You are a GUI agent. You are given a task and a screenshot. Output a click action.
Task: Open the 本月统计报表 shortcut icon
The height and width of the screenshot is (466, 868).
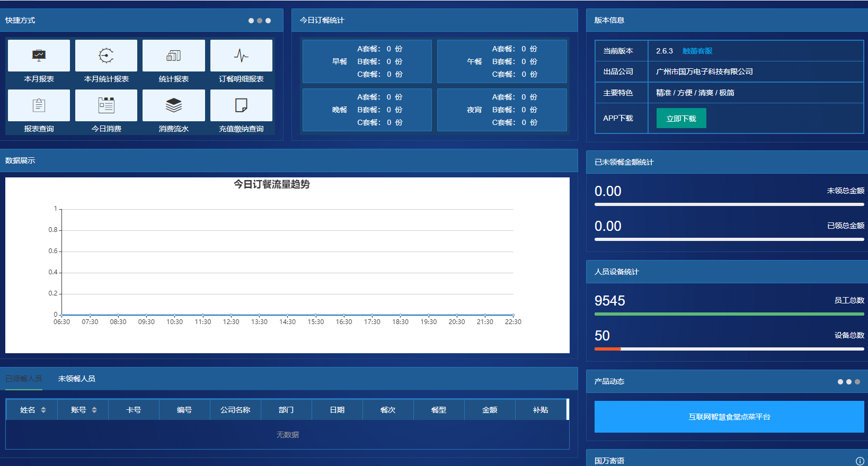pos(106,56)
